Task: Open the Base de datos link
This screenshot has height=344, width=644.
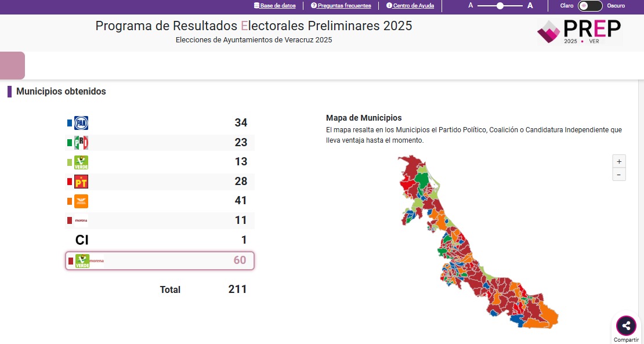Action: 274,6
